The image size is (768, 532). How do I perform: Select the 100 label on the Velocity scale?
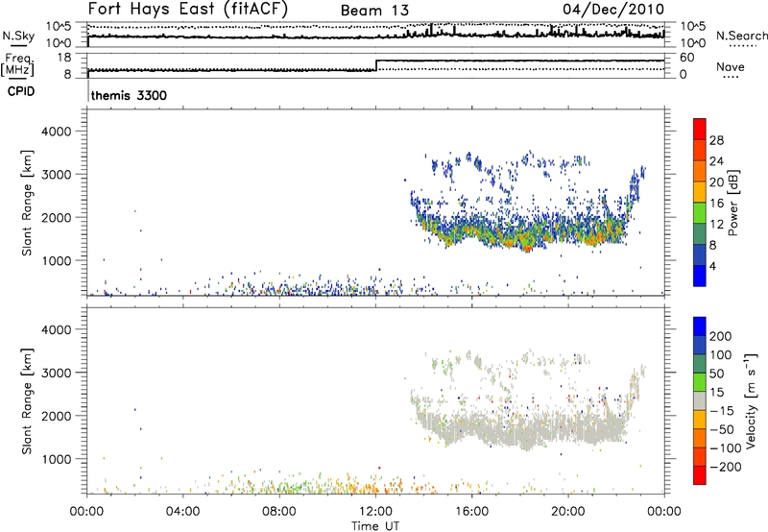(721, 354)
